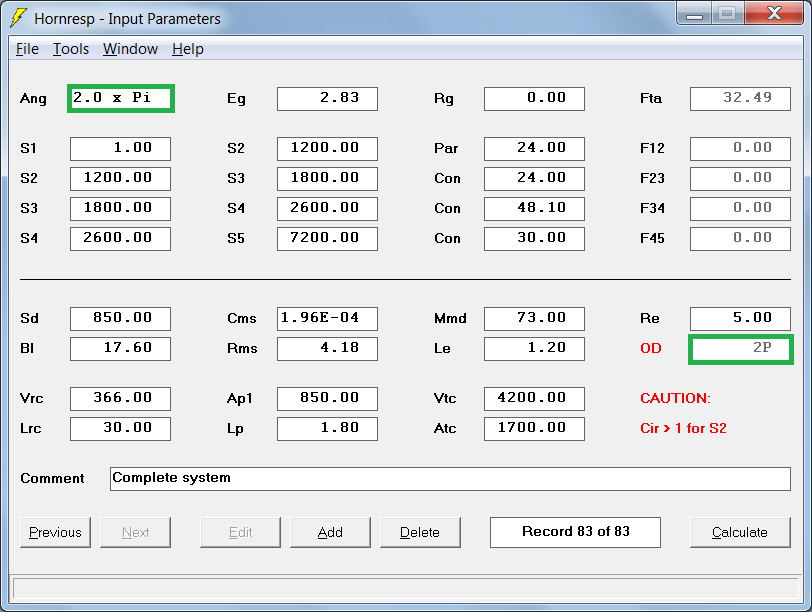The height and width of the screenshot is (612, 812).
Task: Run Calculate on the parameters
Action: click(740, 532)
